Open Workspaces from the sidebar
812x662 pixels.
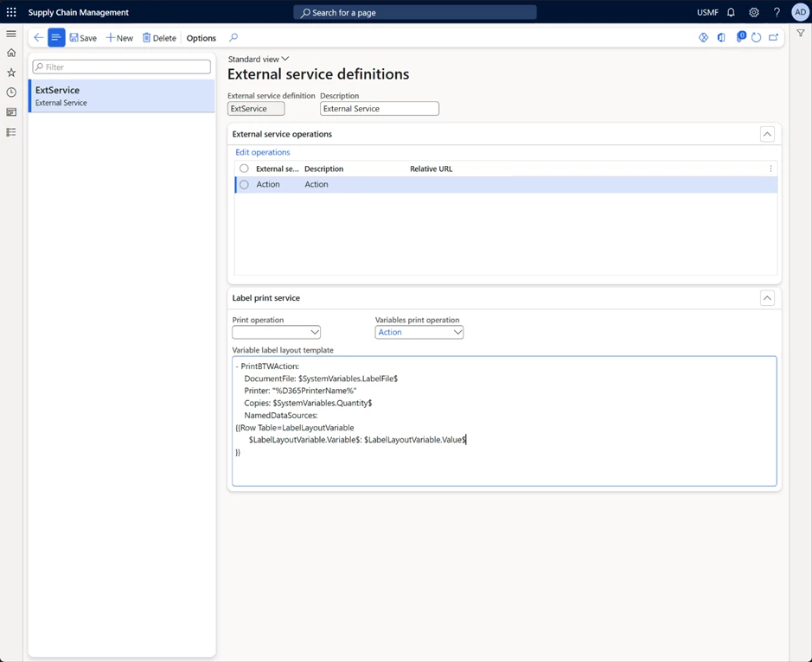11,112
